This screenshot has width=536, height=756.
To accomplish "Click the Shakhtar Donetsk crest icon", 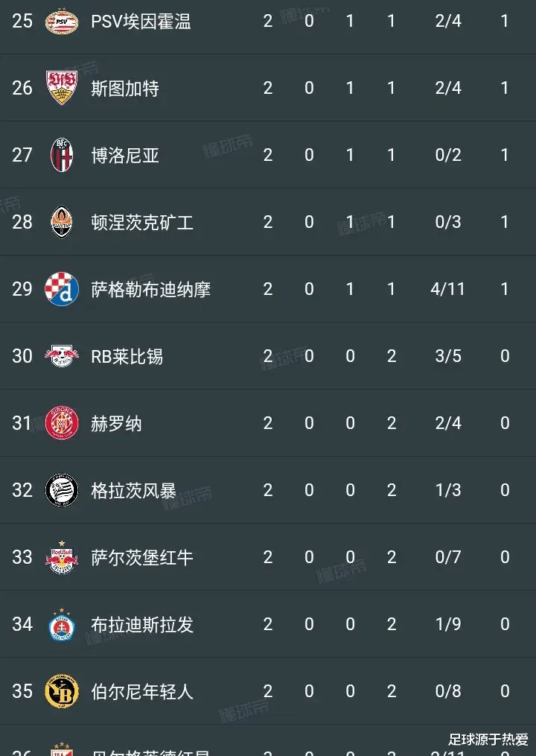I will coord(62,222).
